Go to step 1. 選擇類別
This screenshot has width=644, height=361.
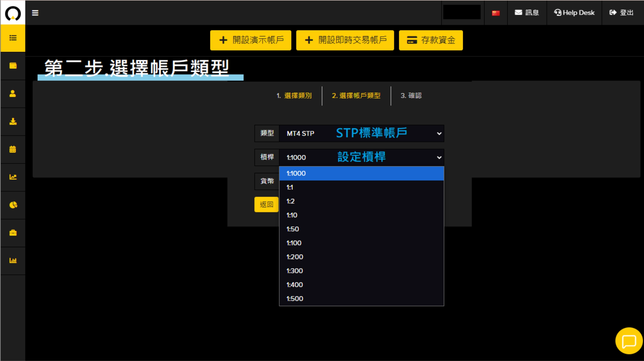[x=294, y=96]
